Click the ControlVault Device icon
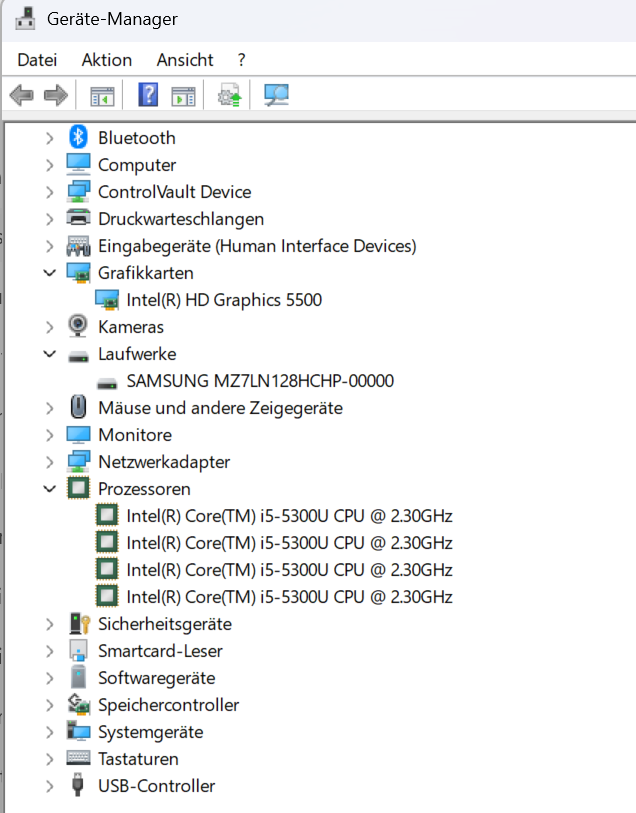 pos(78,191)
